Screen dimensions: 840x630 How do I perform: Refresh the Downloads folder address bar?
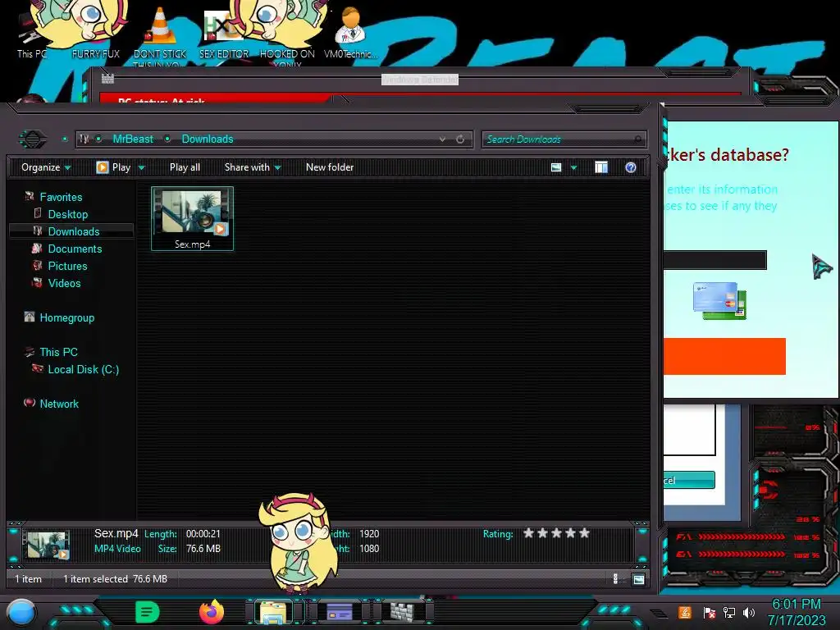pos(460,139)
